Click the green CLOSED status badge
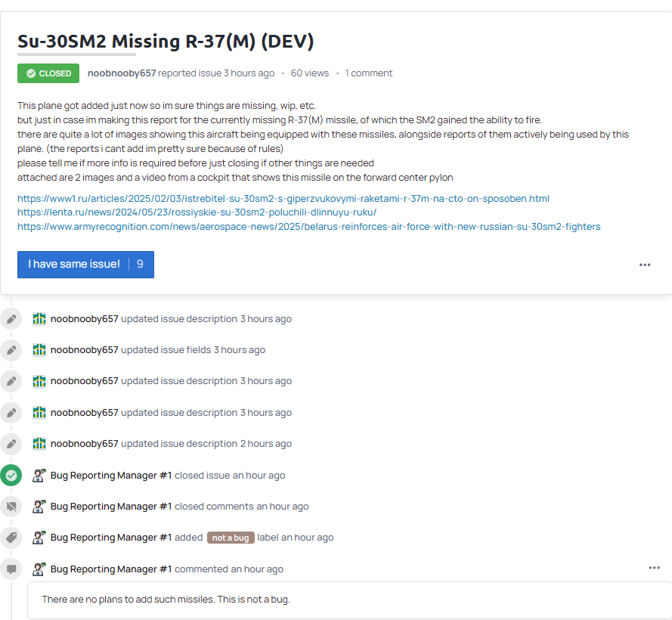Image resolution: width=672 pixels, height=620 pixels. (48, 73)
